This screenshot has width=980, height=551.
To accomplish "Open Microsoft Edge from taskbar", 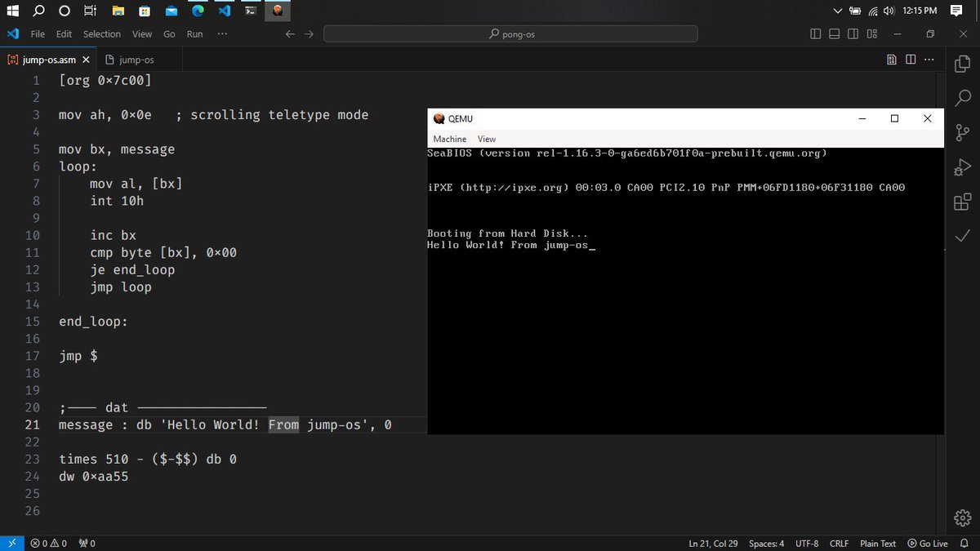I will (x=198, y=11).
